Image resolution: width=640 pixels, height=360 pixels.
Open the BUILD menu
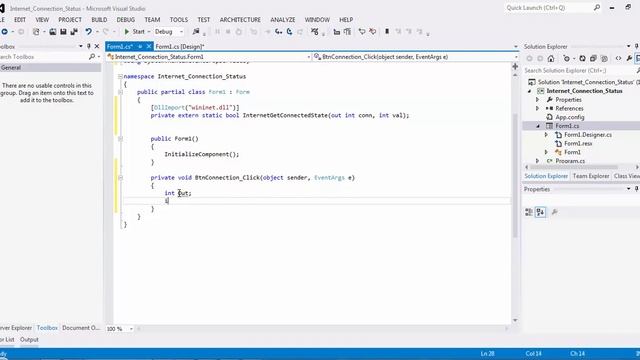click(x=99, y=20)
